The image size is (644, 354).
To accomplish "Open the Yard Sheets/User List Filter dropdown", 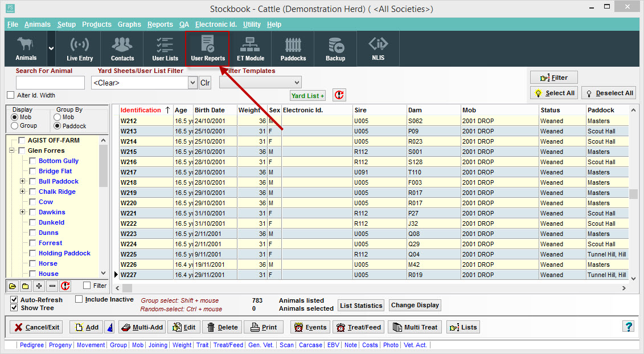I will [x=192, y=83].
